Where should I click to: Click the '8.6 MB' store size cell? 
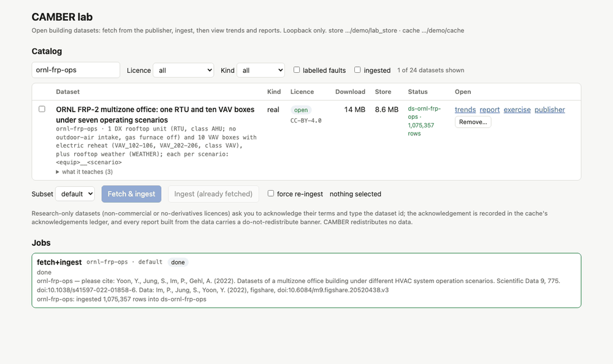[x=387, y=110]
